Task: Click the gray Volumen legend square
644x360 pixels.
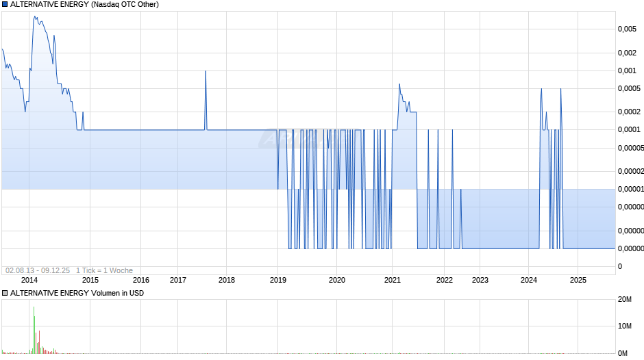Action: (5, 293)
